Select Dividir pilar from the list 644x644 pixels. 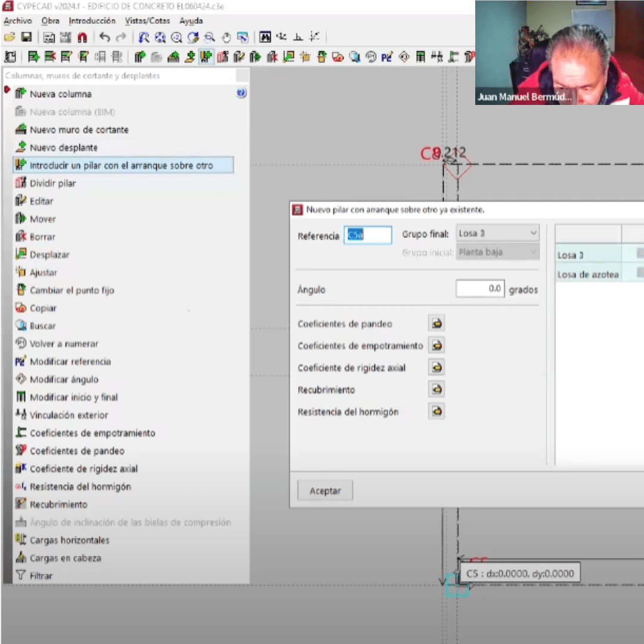[52, 183]
